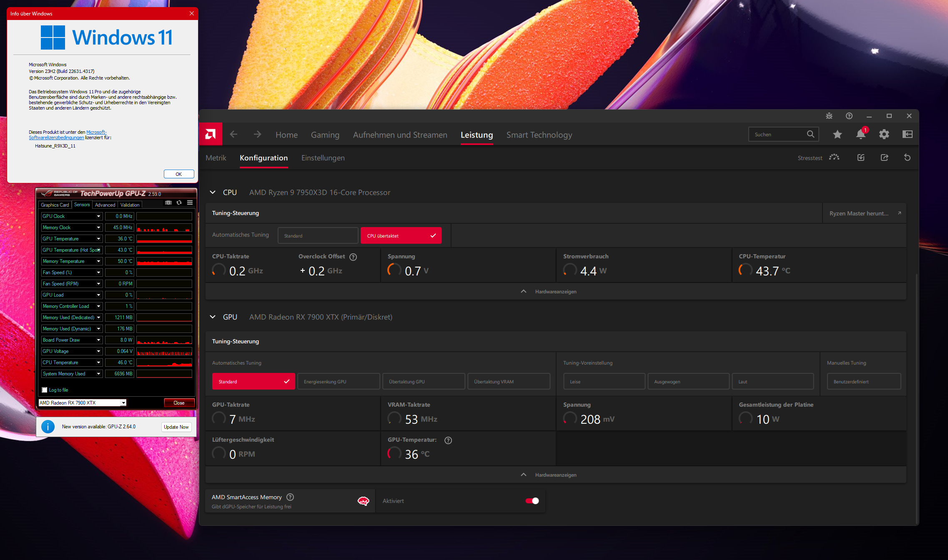This screenshot has height=560, width=948.
Task: Open the AMD Radeon RX 7900 XTX dropdown
Action: [x=123, y=403]
